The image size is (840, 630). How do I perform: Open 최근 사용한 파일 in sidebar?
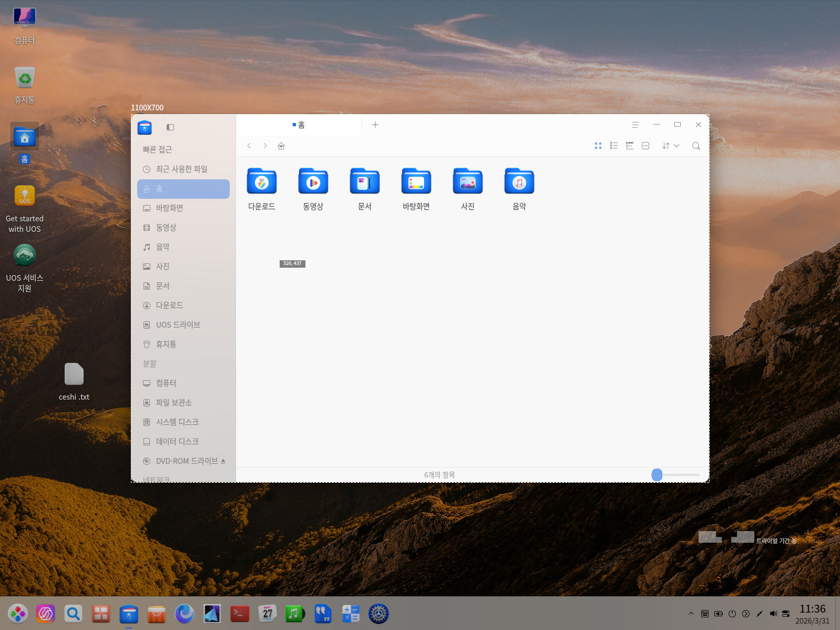[x=181, y=169]
